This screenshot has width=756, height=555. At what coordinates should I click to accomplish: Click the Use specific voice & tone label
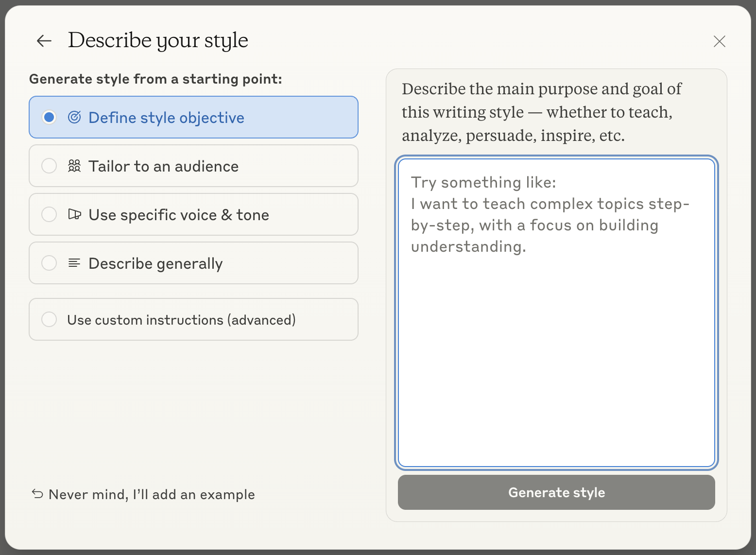pos(179,215)
